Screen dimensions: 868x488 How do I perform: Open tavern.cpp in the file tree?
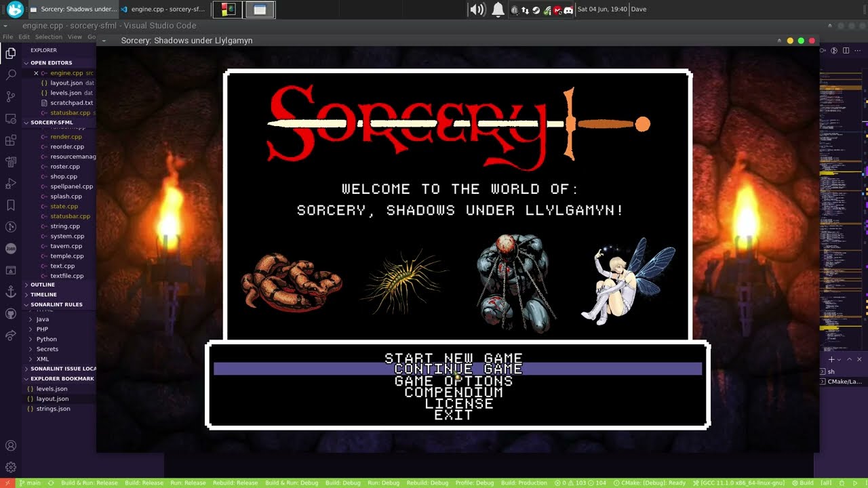[66, 246]
